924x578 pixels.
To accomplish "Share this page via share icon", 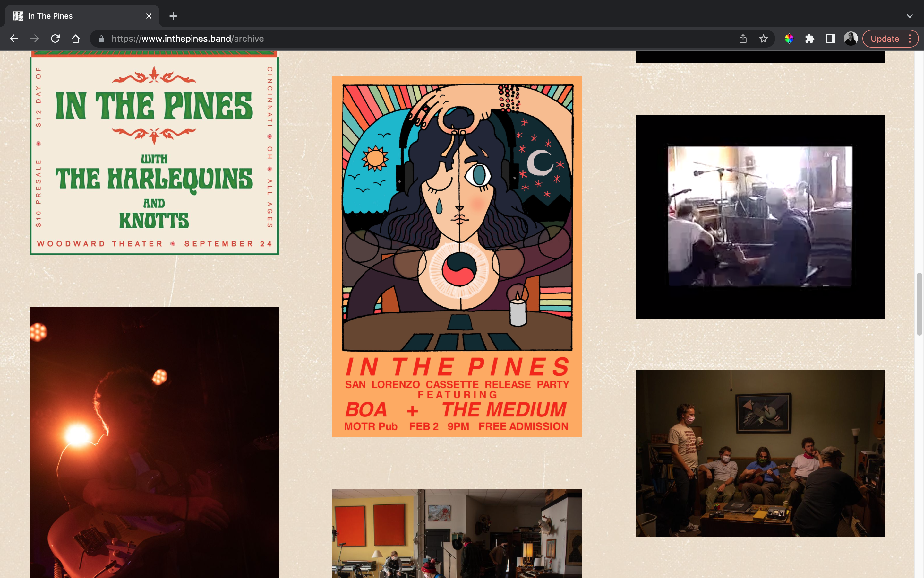I will [743, 39].
